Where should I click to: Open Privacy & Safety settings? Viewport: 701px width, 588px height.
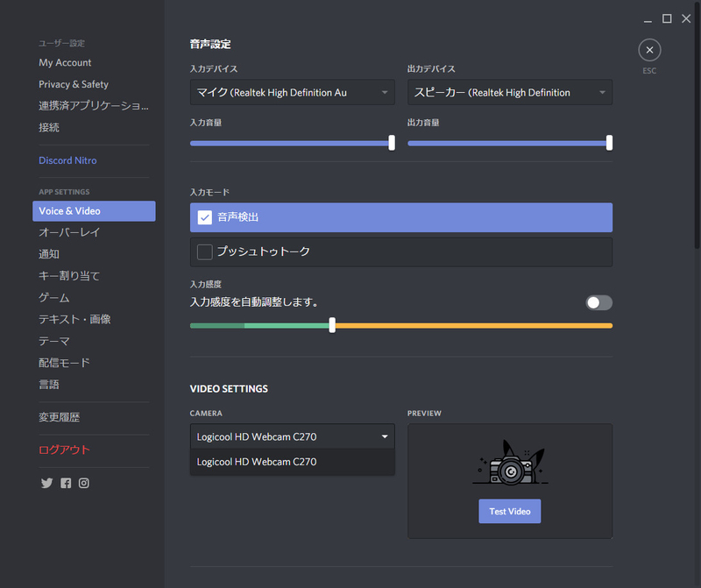click(x=74, y=84)
